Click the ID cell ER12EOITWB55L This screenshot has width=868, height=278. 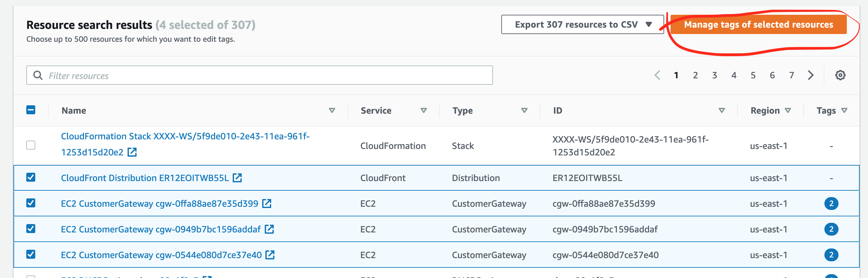[x=587, y=178]
